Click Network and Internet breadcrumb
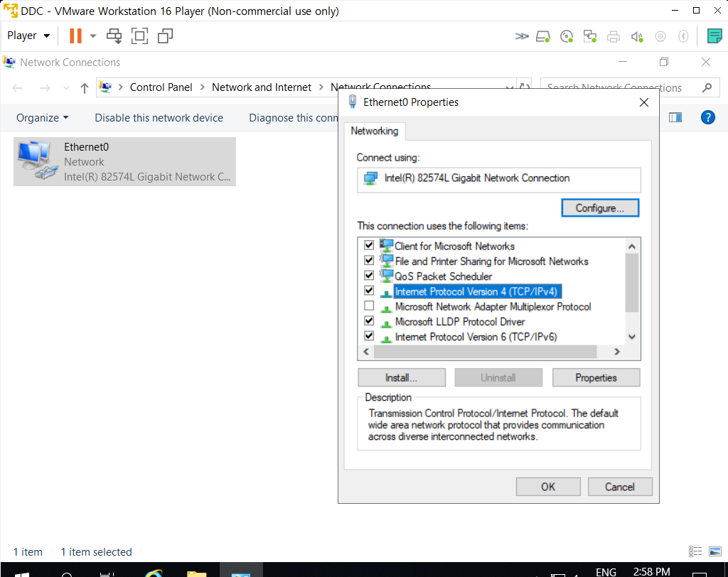 pos(262,87)
